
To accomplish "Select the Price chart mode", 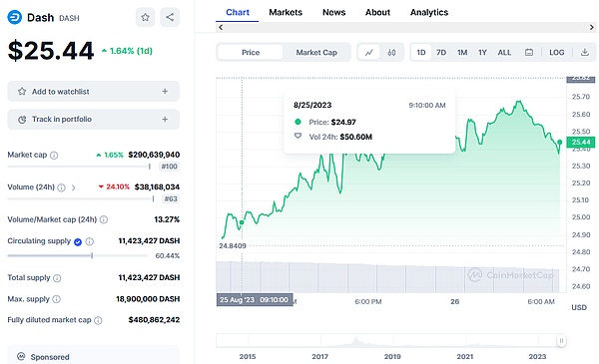I will (251, 52).
